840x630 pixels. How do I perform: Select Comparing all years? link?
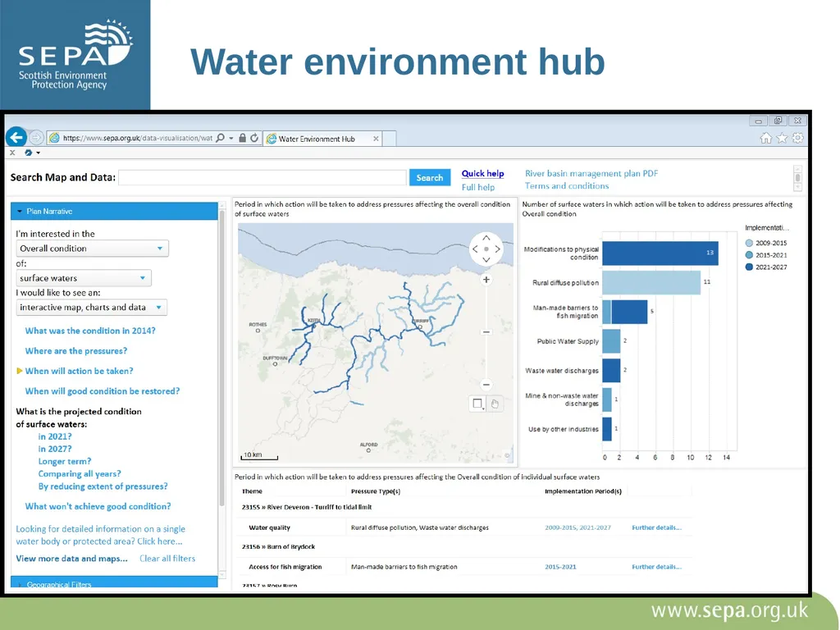point(80,473)
